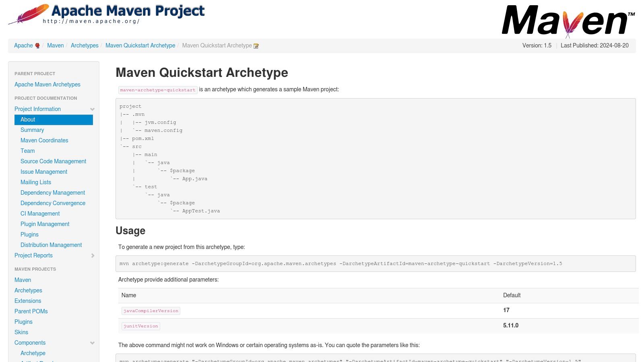The width and height of the screenshot is (644, 362).
Task: Select the About sidebar item
Action: [x=27, y=119]
